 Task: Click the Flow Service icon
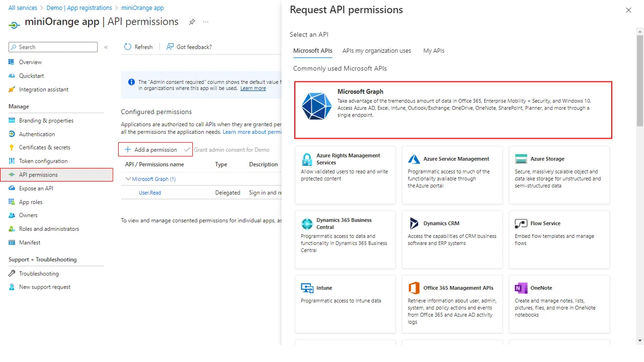521,223
